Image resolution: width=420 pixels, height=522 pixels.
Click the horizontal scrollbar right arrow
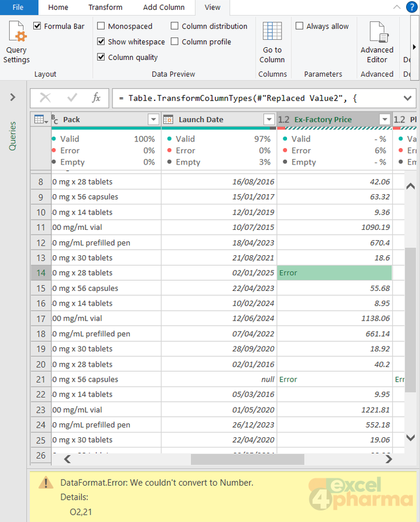pyautogui.click(x=389, y=459)
